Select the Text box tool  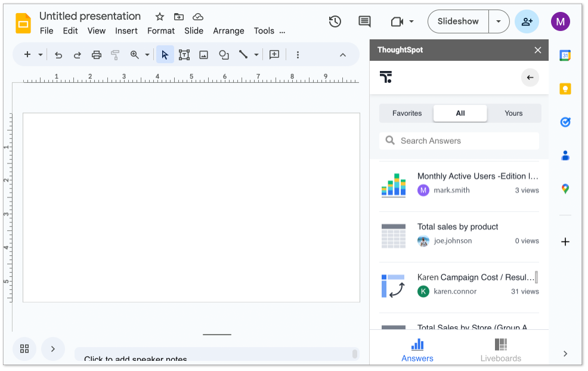[x=184, y=54]
